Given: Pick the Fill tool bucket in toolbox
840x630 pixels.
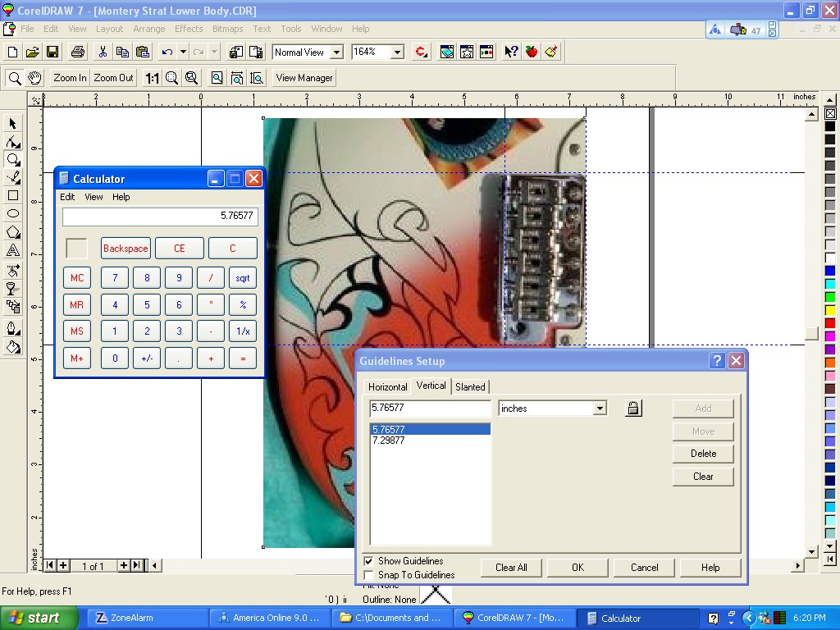Looking at the screenshot, I should 13,347.
